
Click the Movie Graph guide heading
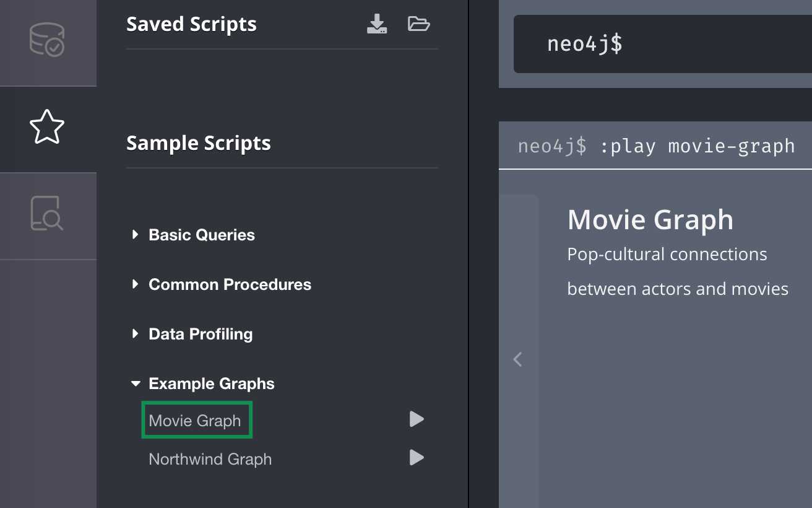click(650, 219)
